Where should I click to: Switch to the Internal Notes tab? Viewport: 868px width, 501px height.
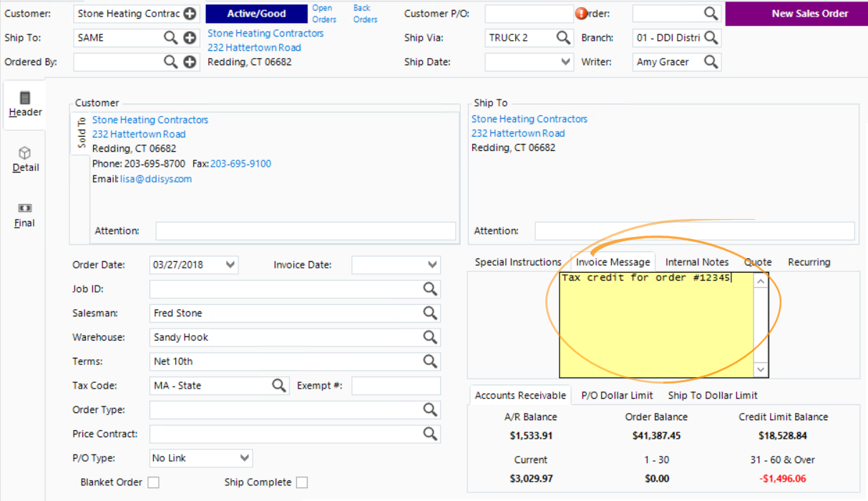(x=696, y=262)
